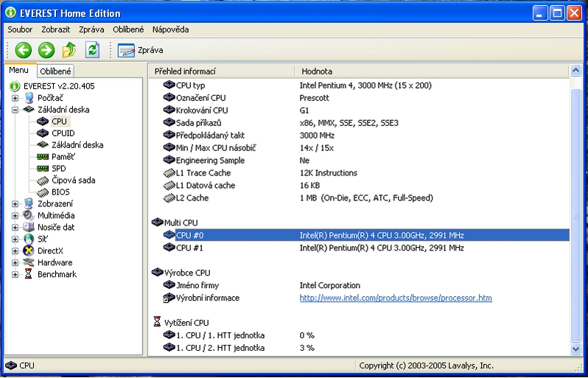Open the Zpráva report toolbar button

(x=141, y=50)
